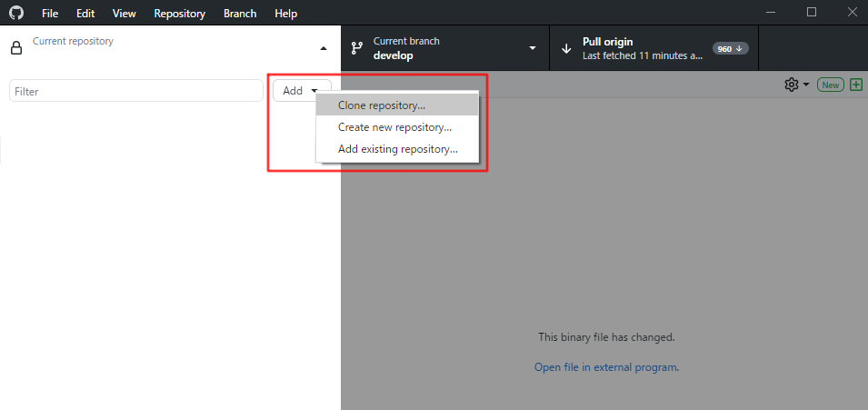This screenshot has height=410, width=868.
Task: Collapse the Current repository list arrow
Action: click(x=324, y=49)
